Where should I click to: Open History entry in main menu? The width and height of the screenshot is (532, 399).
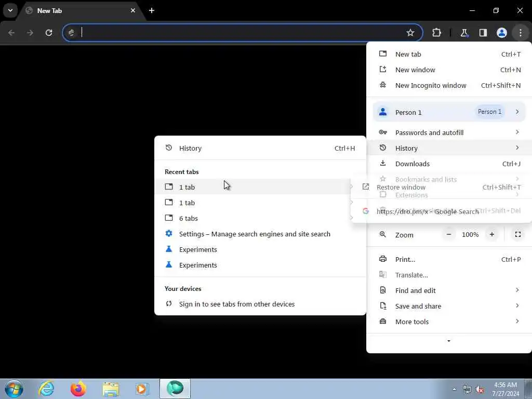click(449, 148)
